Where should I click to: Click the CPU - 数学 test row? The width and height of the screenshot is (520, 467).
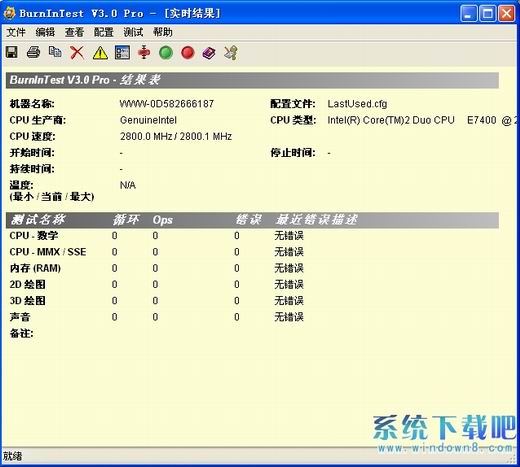pos(252,236)
